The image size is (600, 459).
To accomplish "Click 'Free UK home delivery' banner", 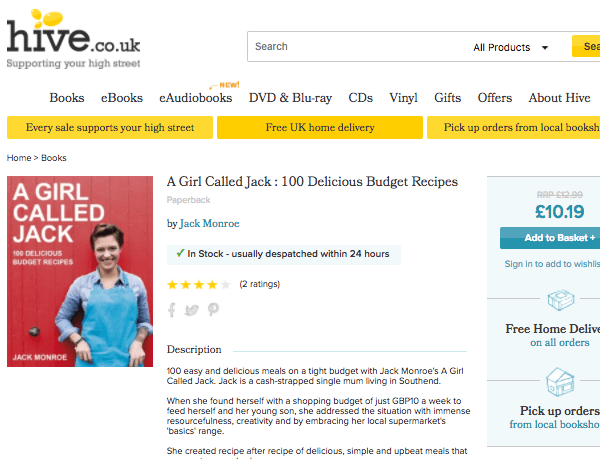I will click(x=320, y=127).
